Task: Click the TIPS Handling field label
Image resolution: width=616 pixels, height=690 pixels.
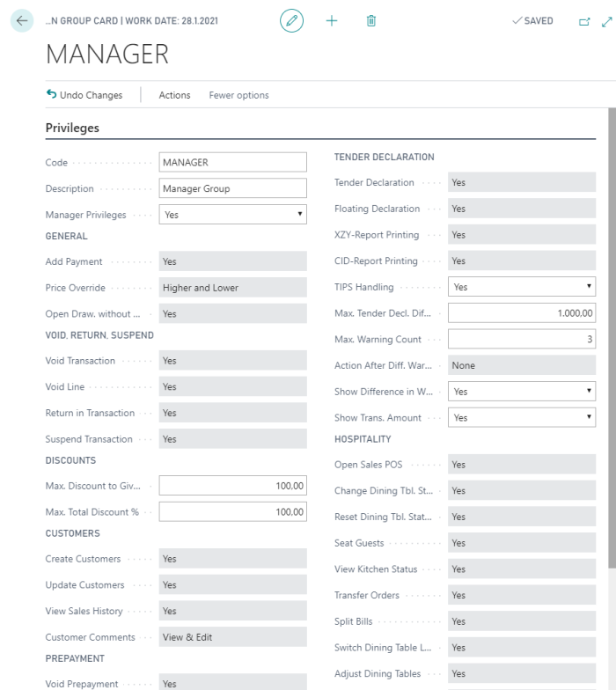Action: (x=364, y=287)
